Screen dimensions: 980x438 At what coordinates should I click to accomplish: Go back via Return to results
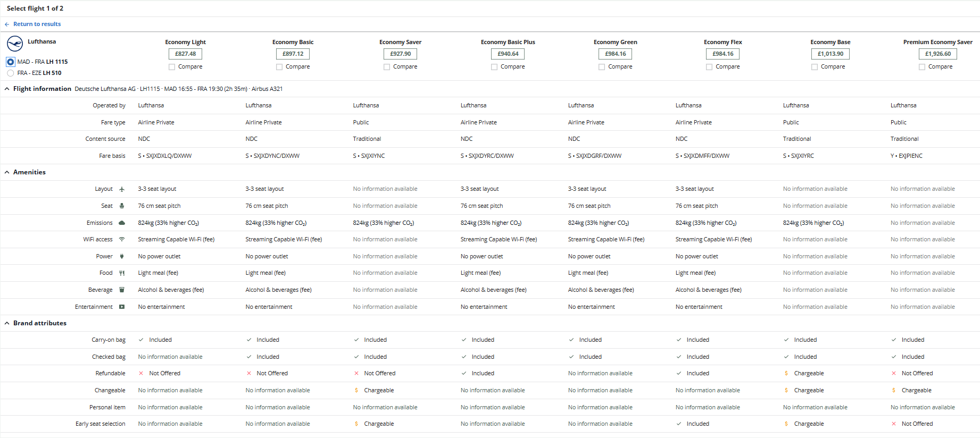pos(37,24)
